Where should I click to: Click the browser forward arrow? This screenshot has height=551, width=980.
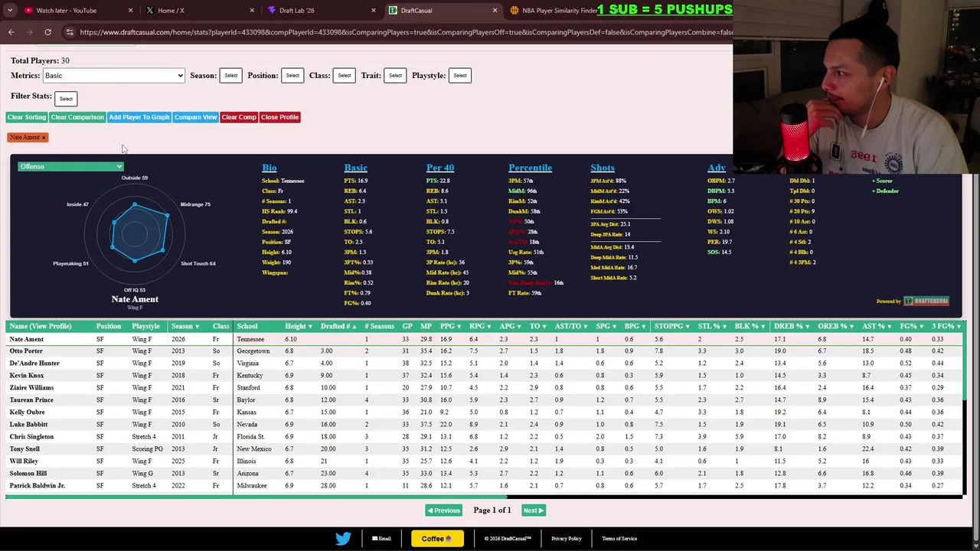29,32
